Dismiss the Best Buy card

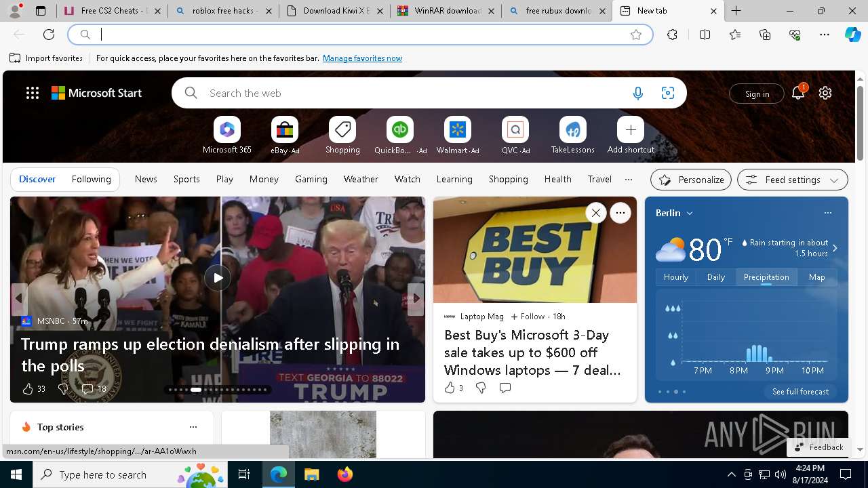(595, 213)
